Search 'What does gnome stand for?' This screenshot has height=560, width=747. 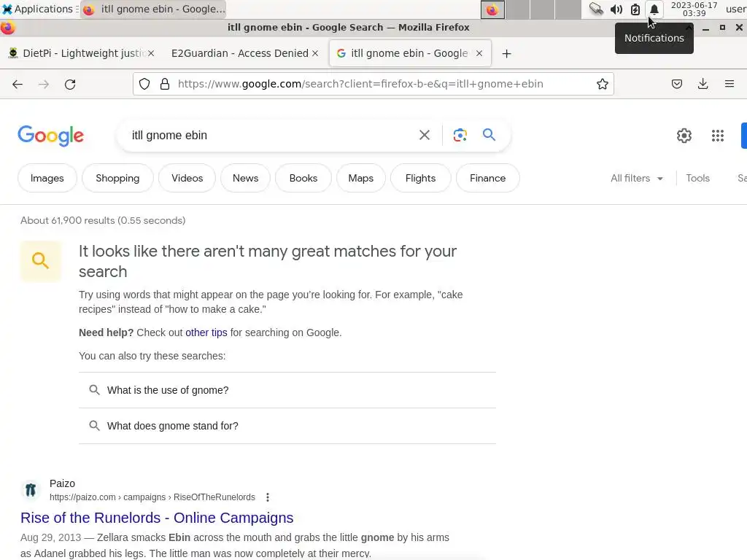pyautogui.click(x=287, y=426)
